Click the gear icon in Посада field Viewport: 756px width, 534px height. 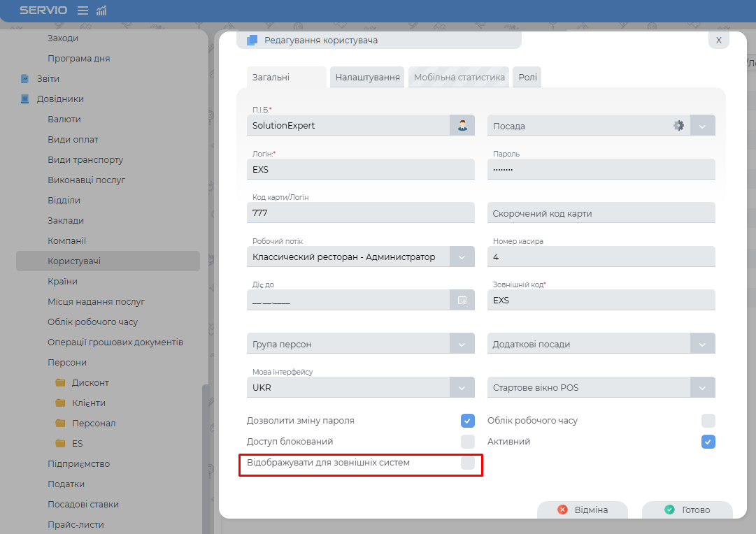(x=678, y=126)
